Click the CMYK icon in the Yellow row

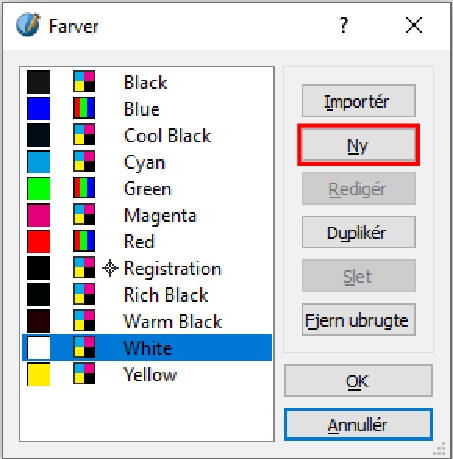pos(84,374)
